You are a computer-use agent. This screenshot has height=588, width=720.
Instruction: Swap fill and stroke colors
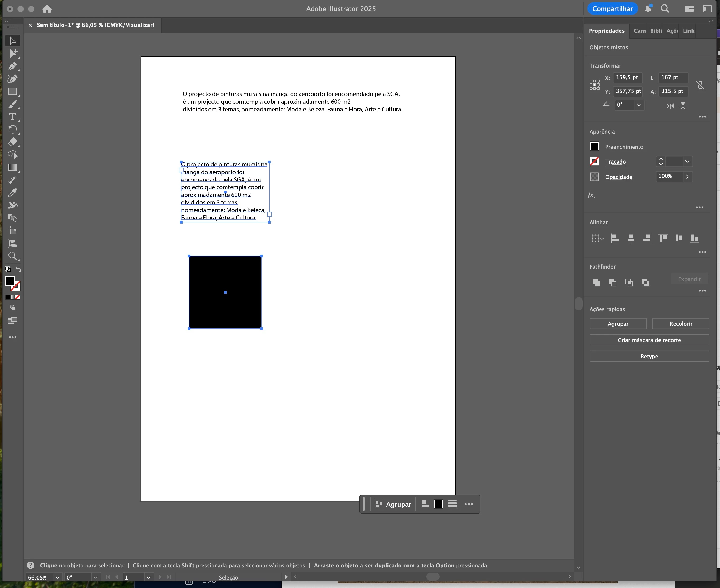19,270
